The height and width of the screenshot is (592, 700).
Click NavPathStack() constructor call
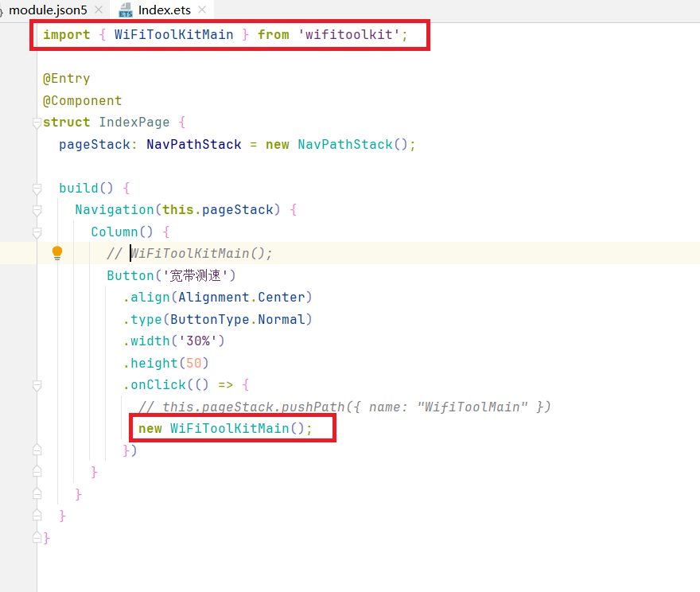point(352,145)
